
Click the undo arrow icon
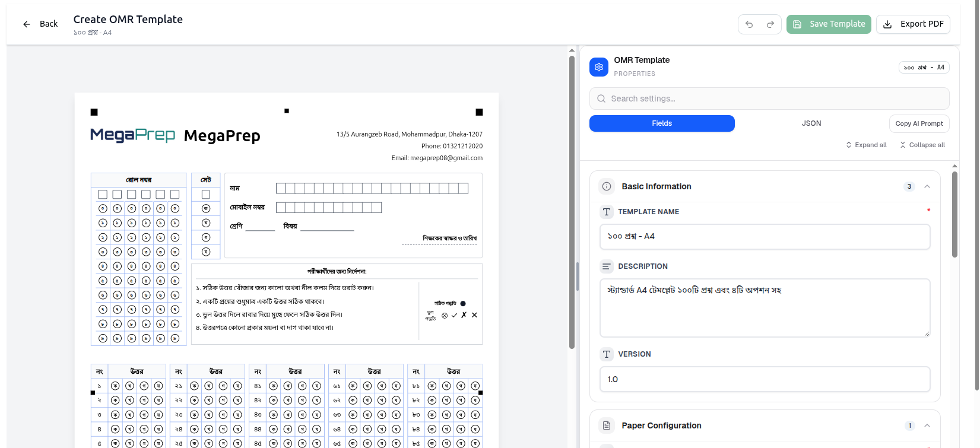click(x=749, y=24)
